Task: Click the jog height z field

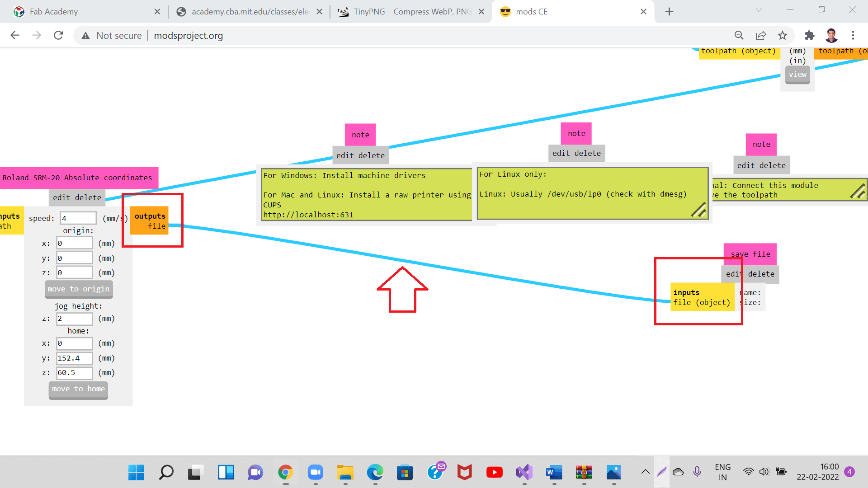Action: 75,319
